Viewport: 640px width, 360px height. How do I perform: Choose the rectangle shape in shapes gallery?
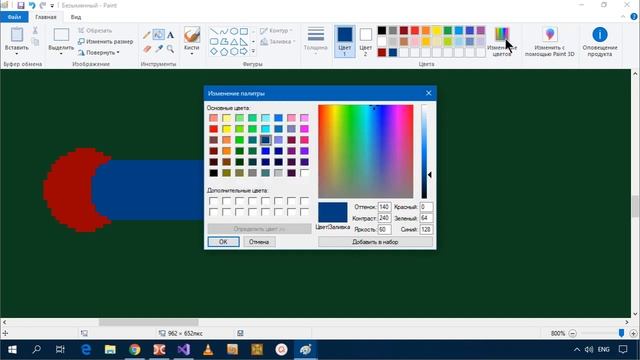244,31
